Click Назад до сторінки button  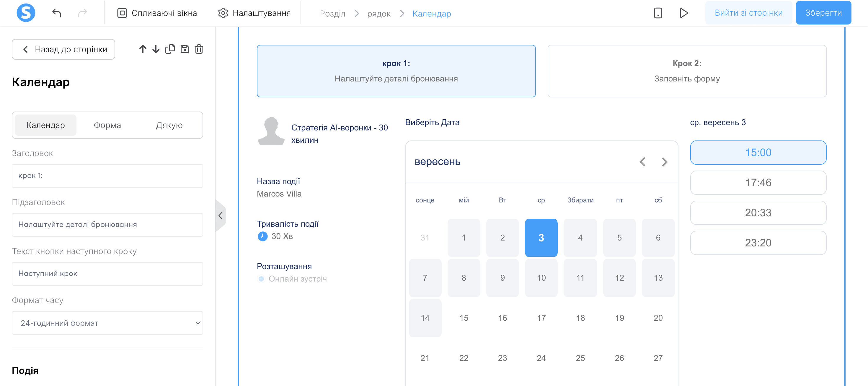63,50
